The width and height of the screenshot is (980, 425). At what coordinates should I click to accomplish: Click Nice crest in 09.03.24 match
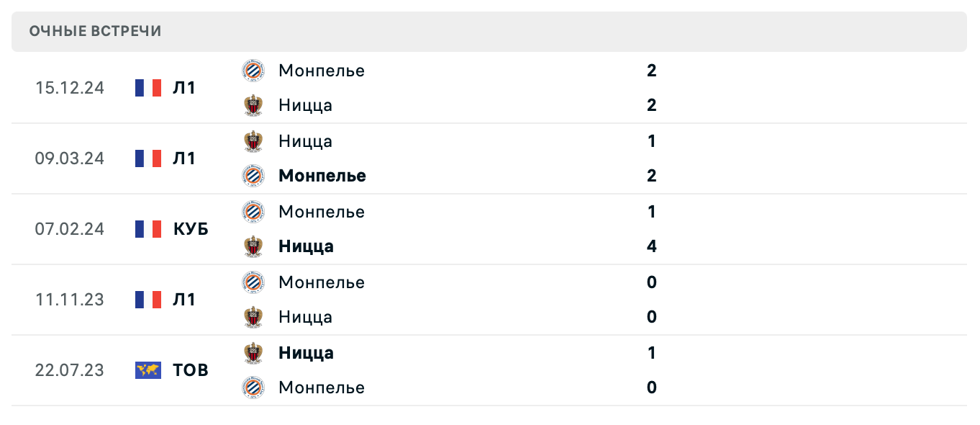pos(253,141)
